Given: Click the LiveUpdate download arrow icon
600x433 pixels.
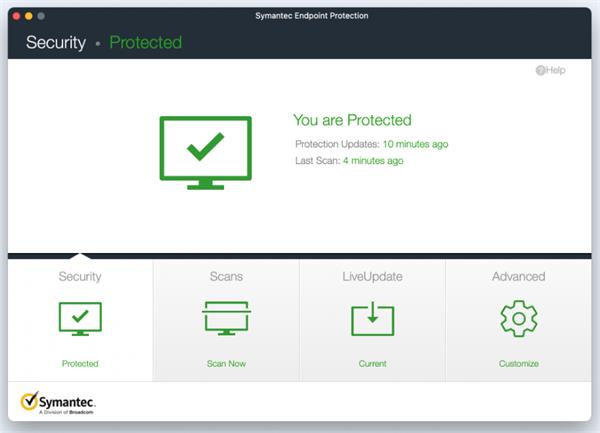Looking at the screenshot, I should coord(373,319).
